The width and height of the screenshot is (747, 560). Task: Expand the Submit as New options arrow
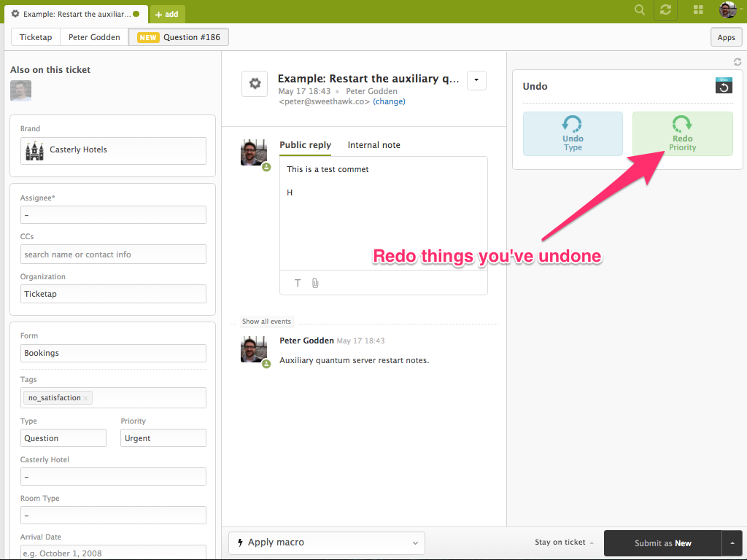tap(732, 542)
